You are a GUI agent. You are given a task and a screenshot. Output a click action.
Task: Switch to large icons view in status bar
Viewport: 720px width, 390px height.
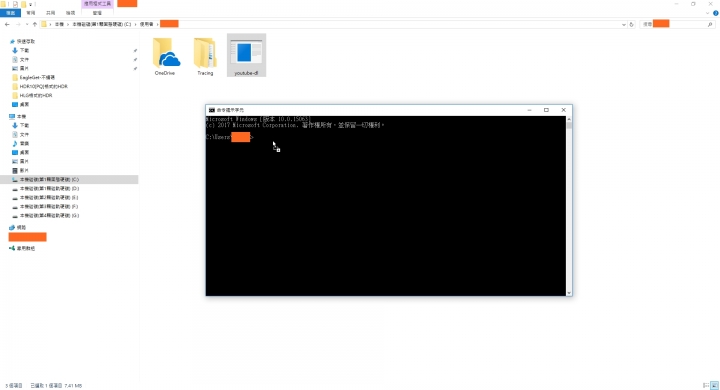coord(714,385)
